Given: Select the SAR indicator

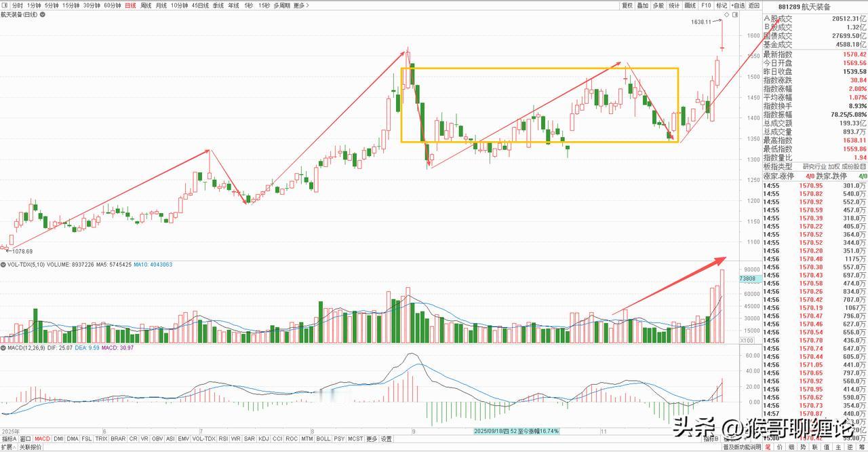Looking at the screenshot, I should point(249,439).
